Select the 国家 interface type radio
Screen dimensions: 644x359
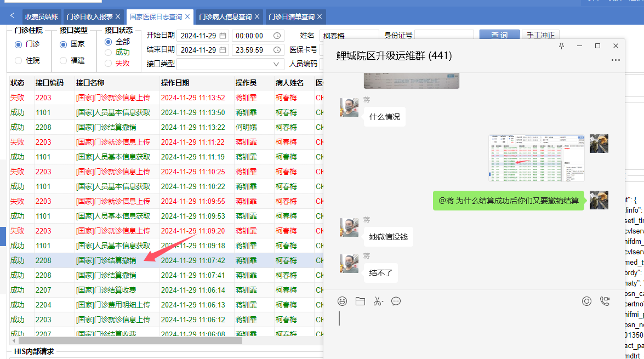pos(63,44)
